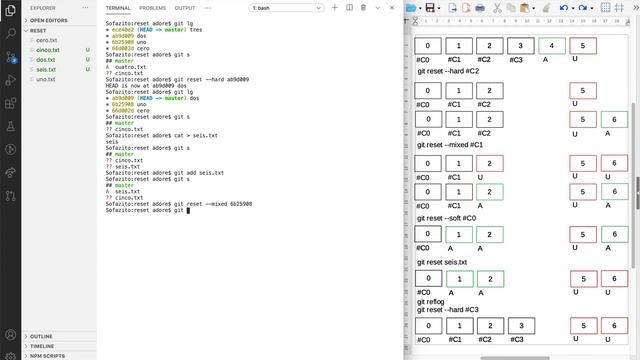Click the 'git reset seis.txt' text

click(x=442, y=262)
